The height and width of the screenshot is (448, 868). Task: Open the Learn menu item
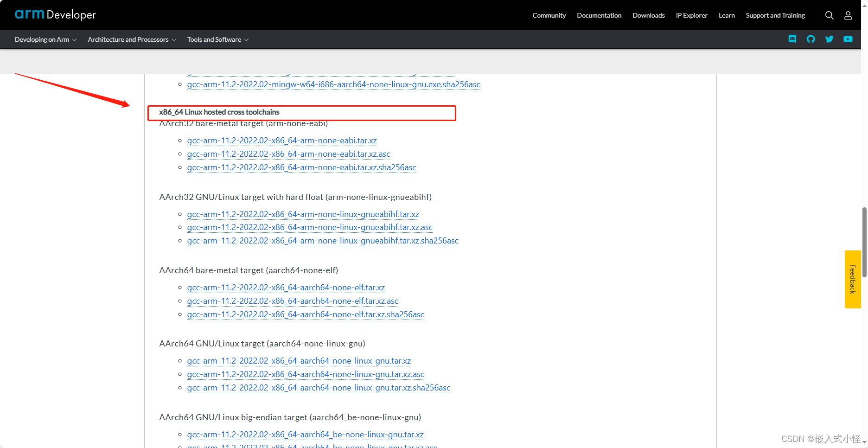(x=727, y=15)
